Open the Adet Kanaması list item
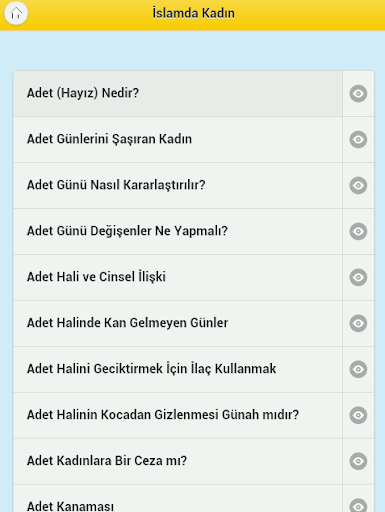Image resolution: width=385 pixels, height=512 pixels. pos(178,499)
